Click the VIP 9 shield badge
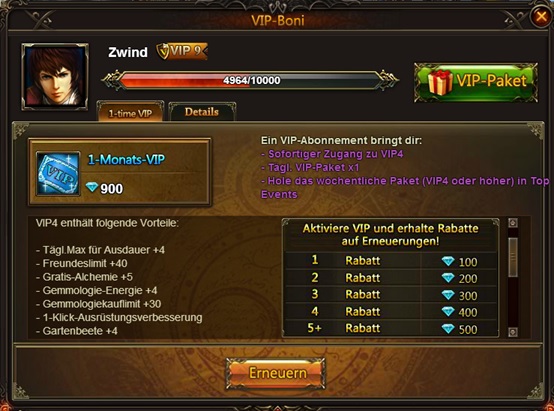 pyautogui.click(x=182, y=51)
